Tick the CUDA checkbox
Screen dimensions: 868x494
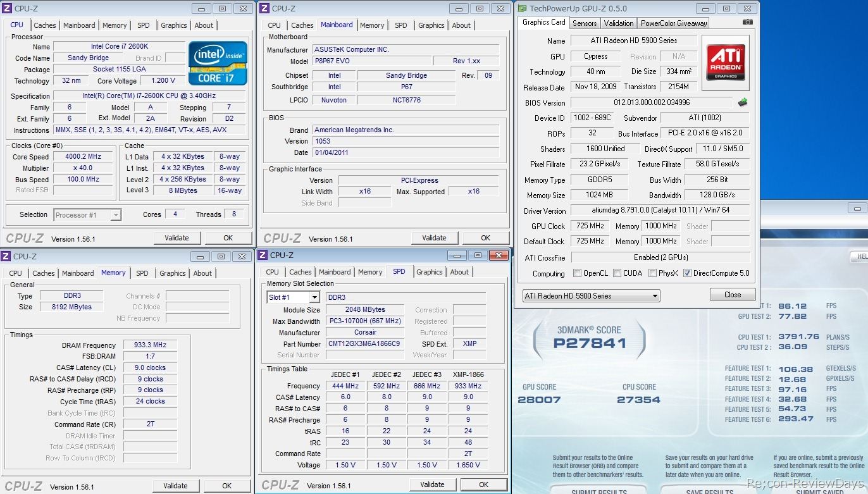617,273
